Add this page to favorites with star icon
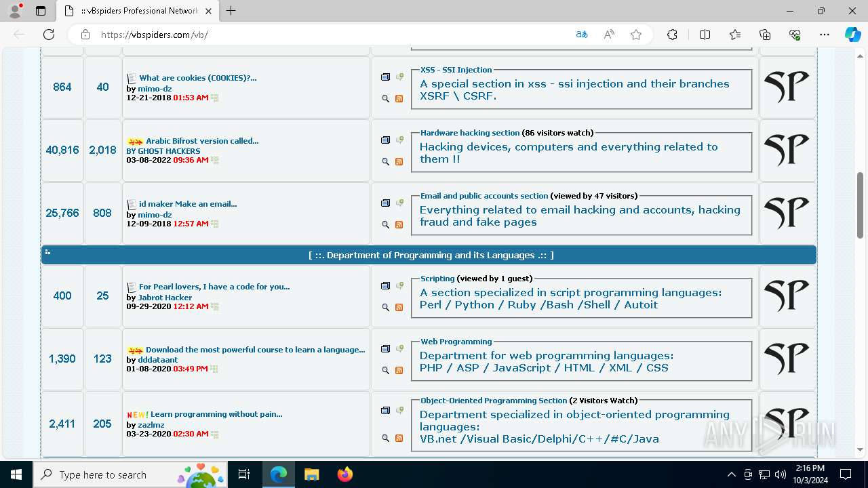The height and width of the screenshot is (488, 868). tap(636, 35)
